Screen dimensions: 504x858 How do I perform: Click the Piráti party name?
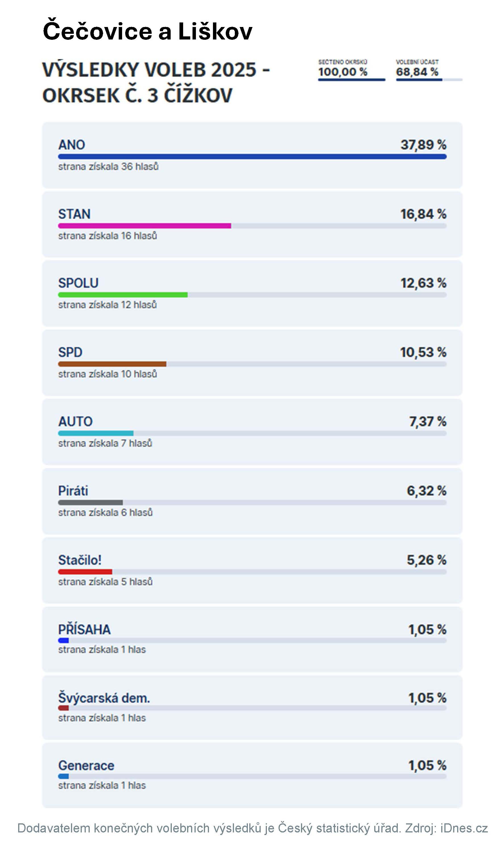[x=73, y=491]
